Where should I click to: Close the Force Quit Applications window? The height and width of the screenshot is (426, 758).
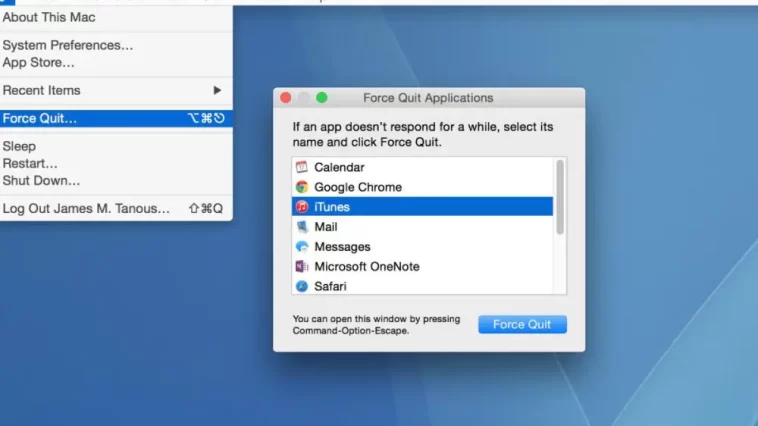tap(286, 98)
